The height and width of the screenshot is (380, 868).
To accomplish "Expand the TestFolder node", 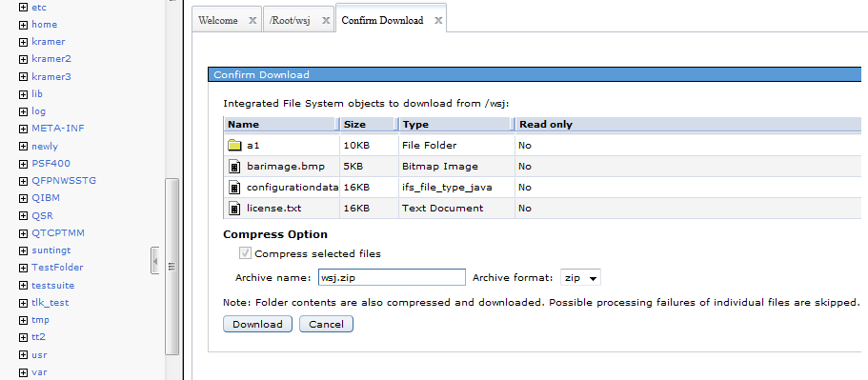I will 23,268.
